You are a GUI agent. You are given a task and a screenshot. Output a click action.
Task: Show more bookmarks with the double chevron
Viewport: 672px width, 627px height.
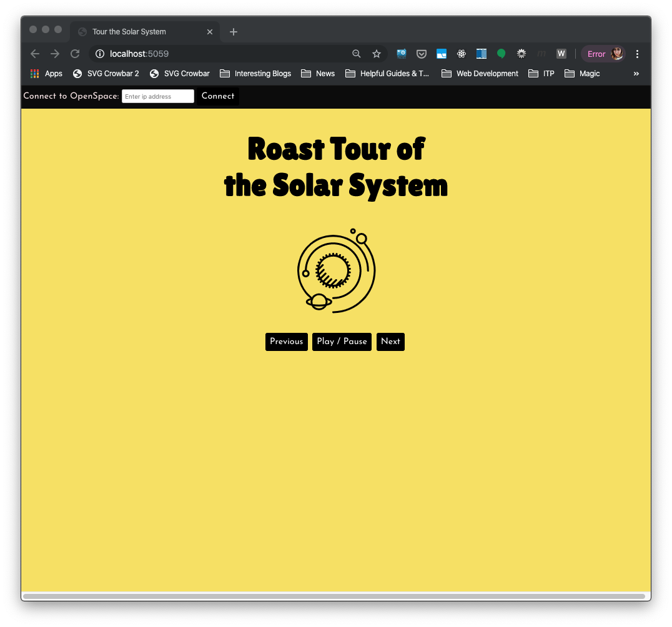tap(636, 74)
